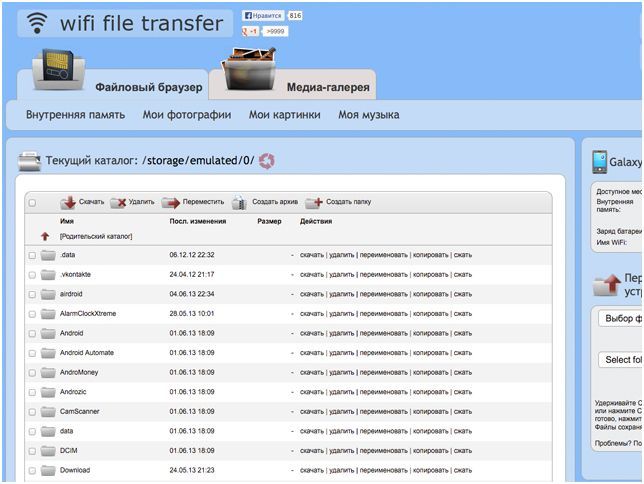This screenshot has height=484, width=644.
Task: Go to Внутренняя память menu item
Action: [76, 115]
